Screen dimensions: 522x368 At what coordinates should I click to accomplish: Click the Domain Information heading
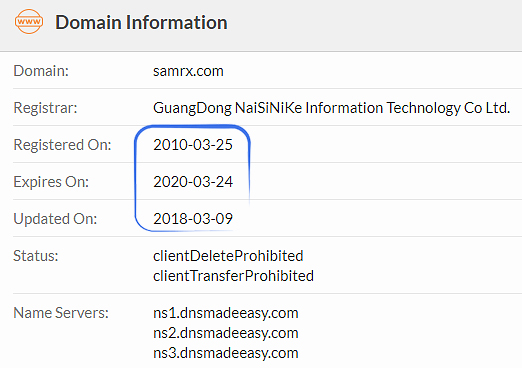click(x=141, y=23)
